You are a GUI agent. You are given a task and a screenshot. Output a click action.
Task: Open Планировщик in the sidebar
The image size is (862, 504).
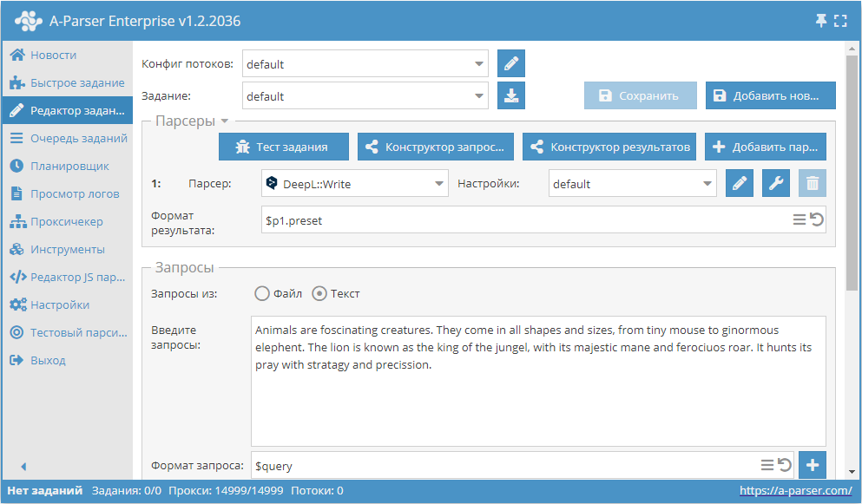[x=69, y=166]
